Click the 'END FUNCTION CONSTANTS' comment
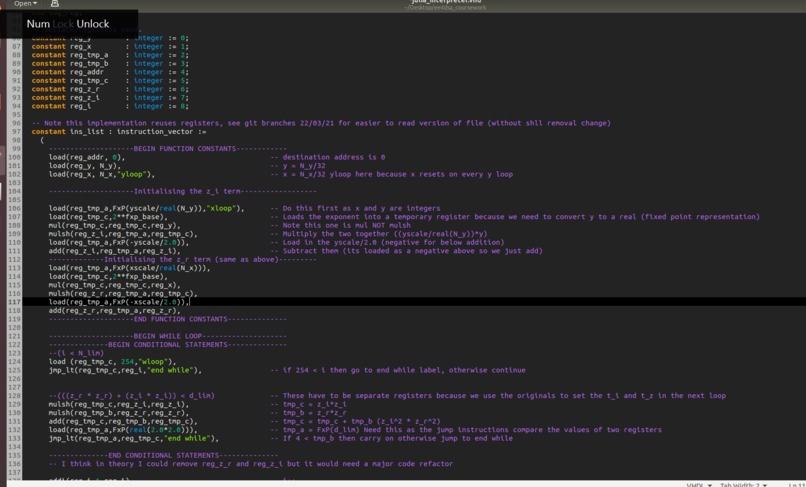This screenshot has height=487, width=806. (x=168, y=319)
